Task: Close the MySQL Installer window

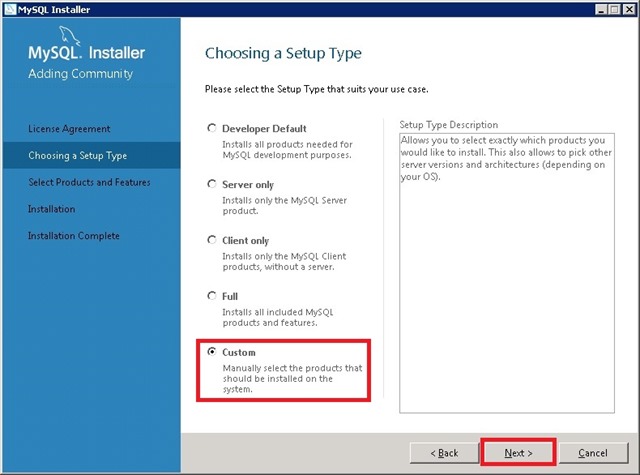Action: click(629, 9)
